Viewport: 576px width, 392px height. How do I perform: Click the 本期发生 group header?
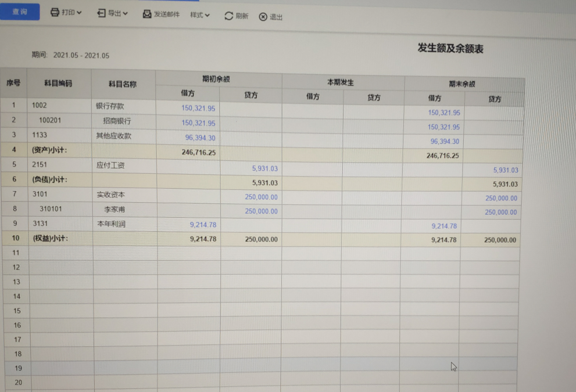click(341, 82)
